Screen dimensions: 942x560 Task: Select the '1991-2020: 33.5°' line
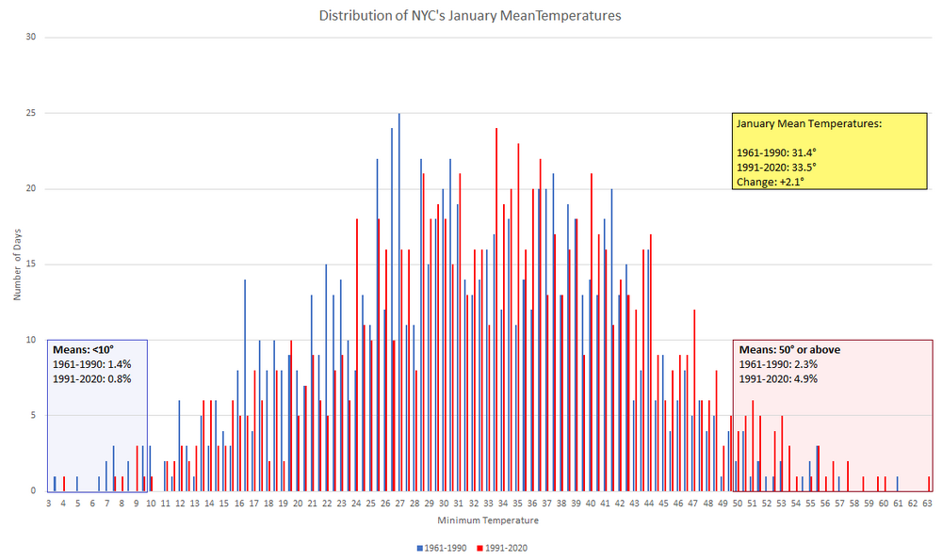pyautogui.click(x=776, y=168)
